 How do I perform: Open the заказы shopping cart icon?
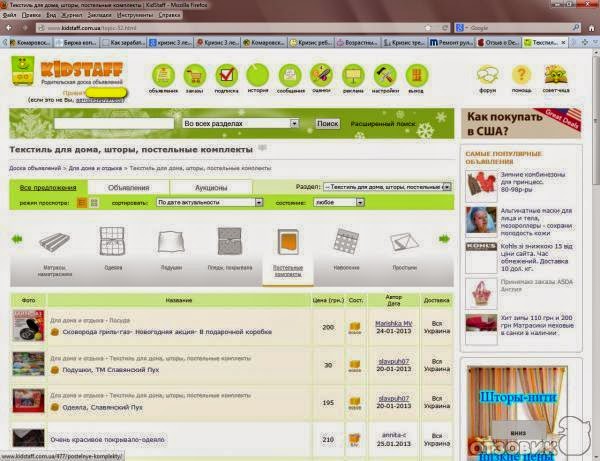(195, 75)
